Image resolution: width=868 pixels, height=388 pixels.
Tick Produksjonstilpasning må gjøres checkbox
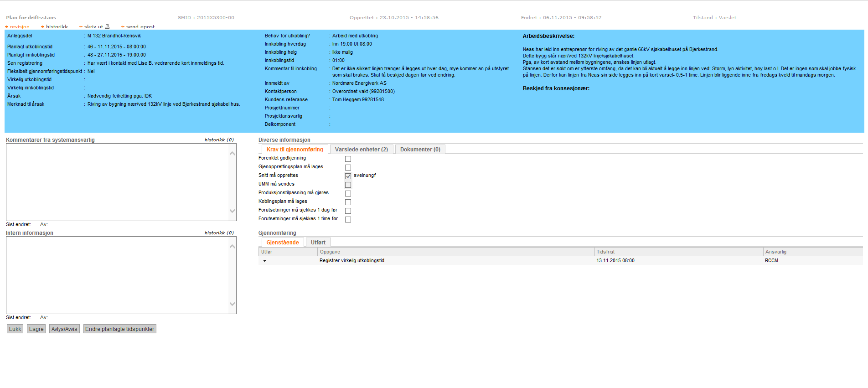[x=348, y=193]
